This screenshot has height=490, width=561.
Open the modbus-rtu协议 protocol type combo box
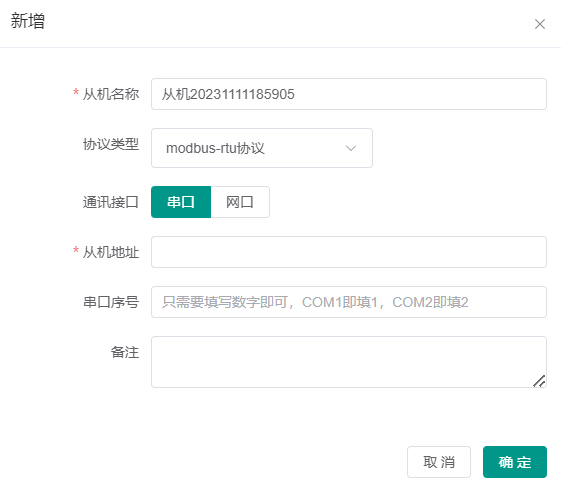pos(262,148)
